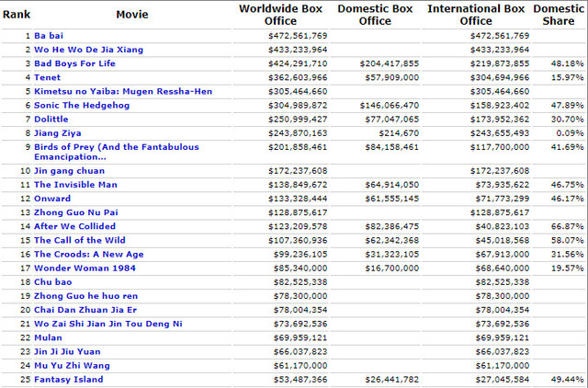This screenshot has height=388, width=588.
Task: Open the Tenet movie page
Action: pyautogui.click(x=47, y=77)
